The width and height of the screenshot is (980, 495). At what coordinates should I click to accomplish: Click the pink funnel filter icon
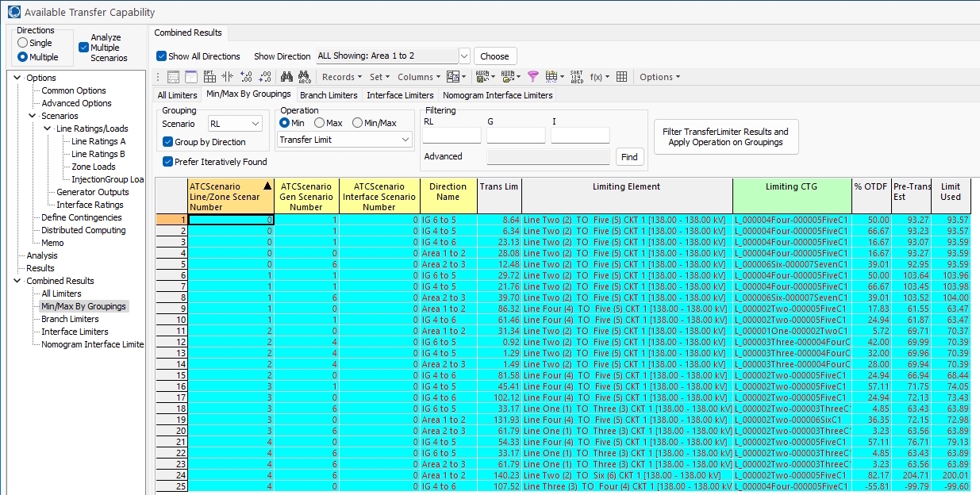pyautogui.click(x=532, y=77)
